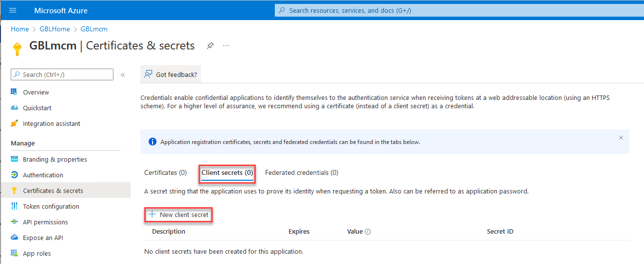The width and height of the screenshot is (644, 264).
Task: Click the Got feedback? button
Action: click(171, 74)
